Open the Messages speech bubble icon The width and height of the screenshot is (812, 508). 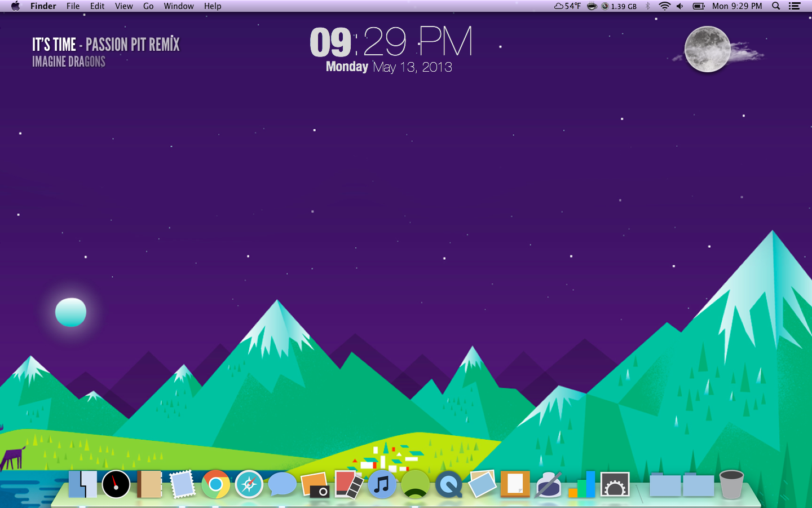tap(282, 484)
